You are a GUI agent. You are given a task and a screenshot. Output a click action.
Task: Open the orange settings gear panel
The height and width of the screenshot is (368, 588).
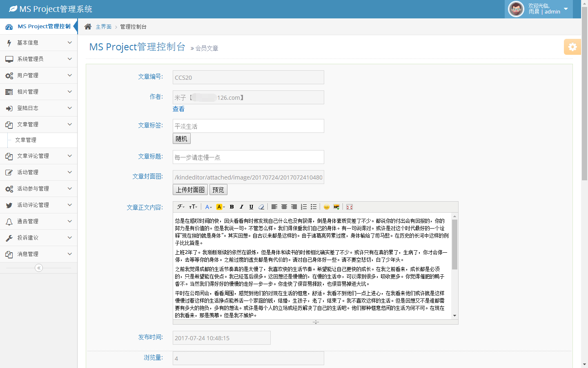[572, 47]
